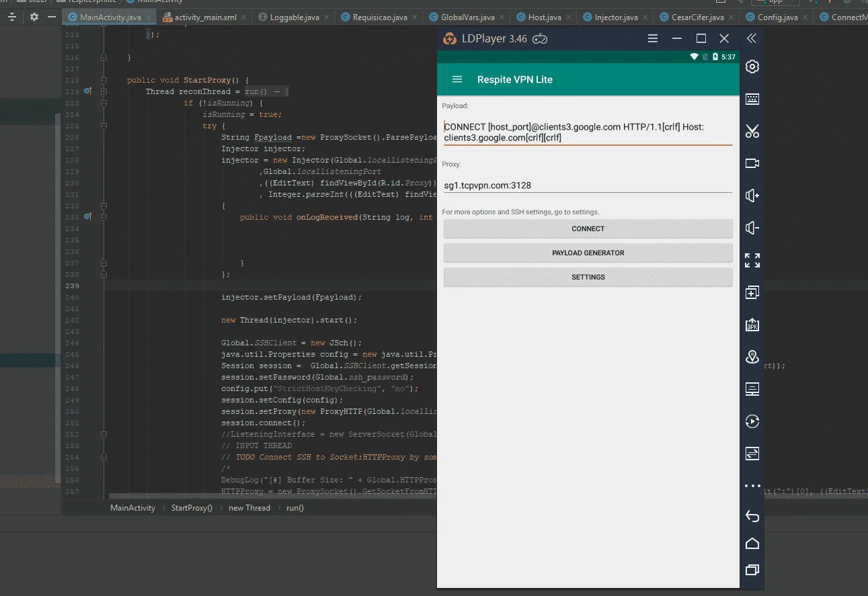Switch LDPlayer to full screen
The height and width of the screenshot is (596, 868).
[752, 260]
